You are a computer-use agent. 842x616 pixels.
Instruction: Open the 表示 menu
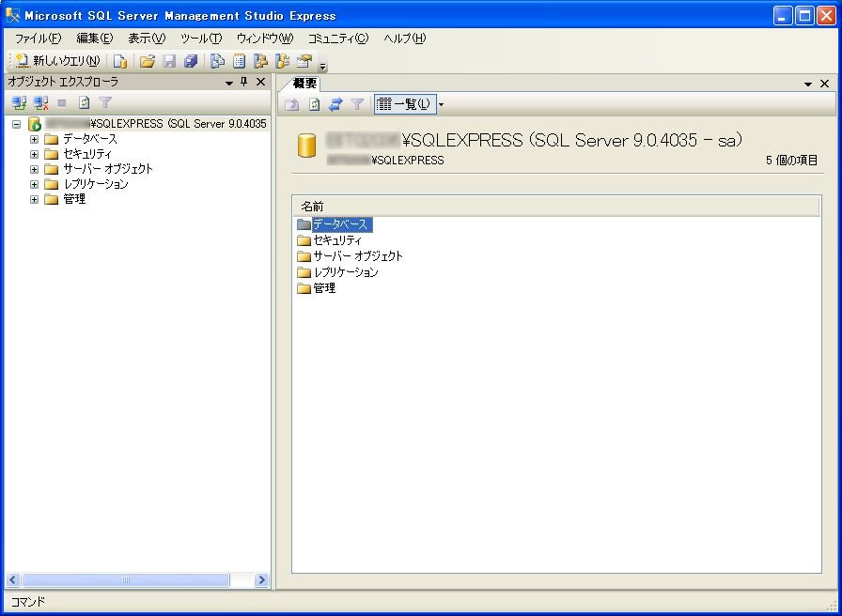[x=147, y=38]
